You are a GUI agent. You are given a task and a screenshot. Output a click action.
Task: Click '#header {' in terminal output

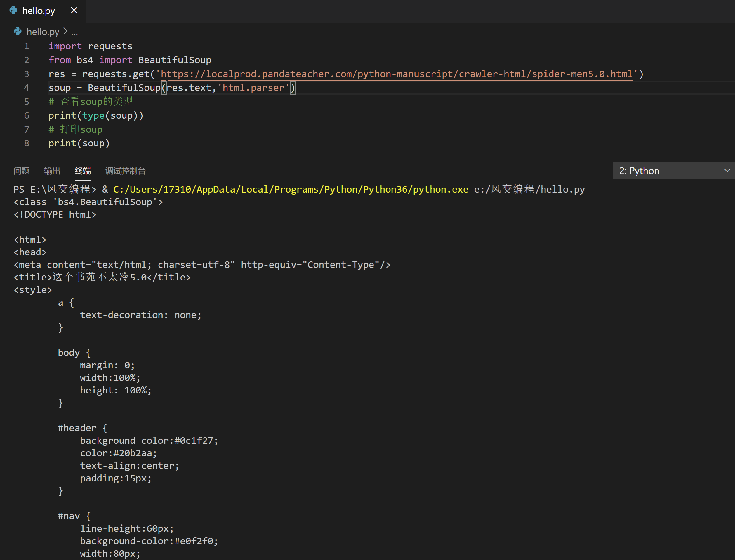tap(83, 428)
